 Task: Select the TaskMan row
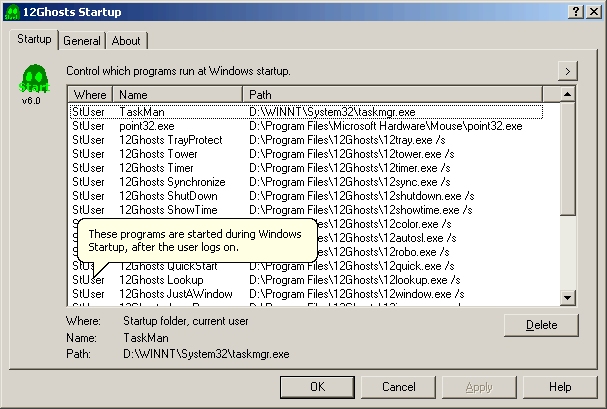(306, 112)
